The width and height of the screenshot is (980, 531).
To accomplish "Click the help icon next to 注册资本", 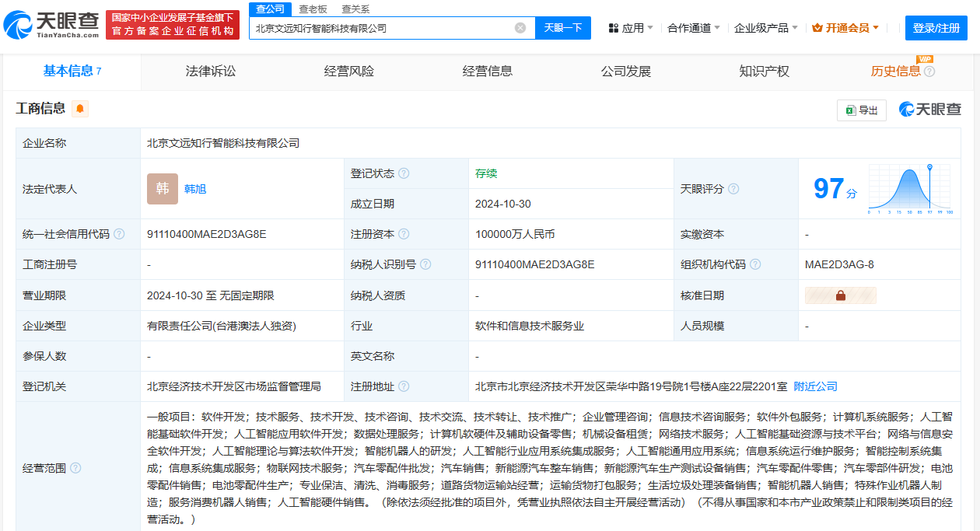I will (404, 234).
